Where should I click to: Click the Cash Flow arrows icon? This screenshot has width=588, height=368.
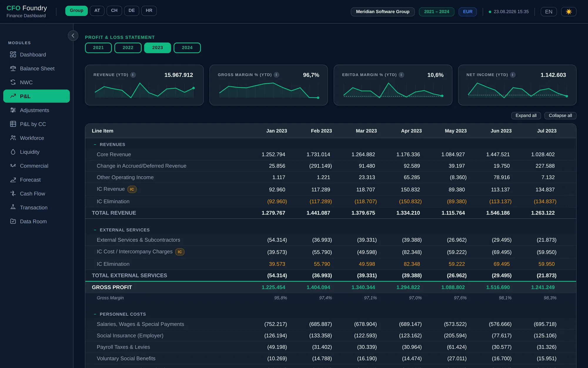[13, 193]
